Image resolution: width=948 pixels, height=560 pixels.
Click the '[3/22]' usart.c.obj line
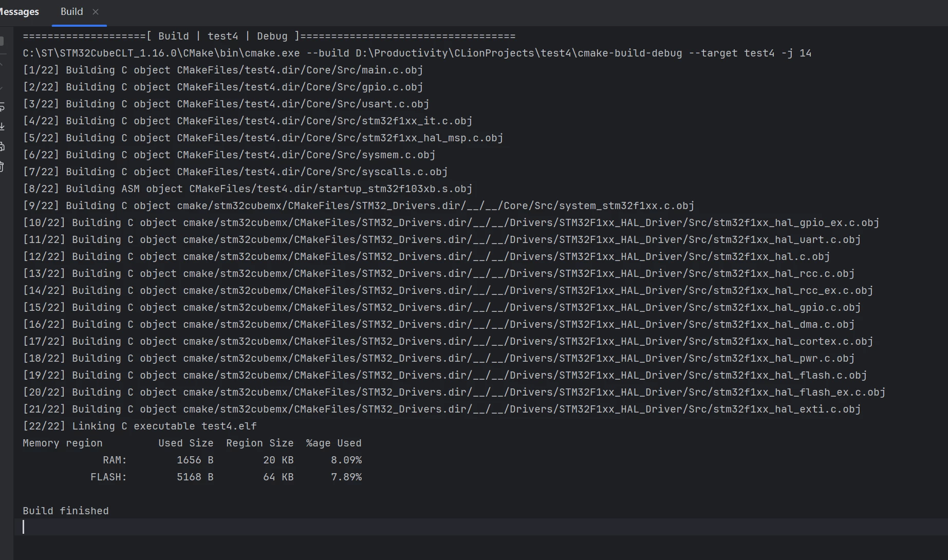click(226, 104)
